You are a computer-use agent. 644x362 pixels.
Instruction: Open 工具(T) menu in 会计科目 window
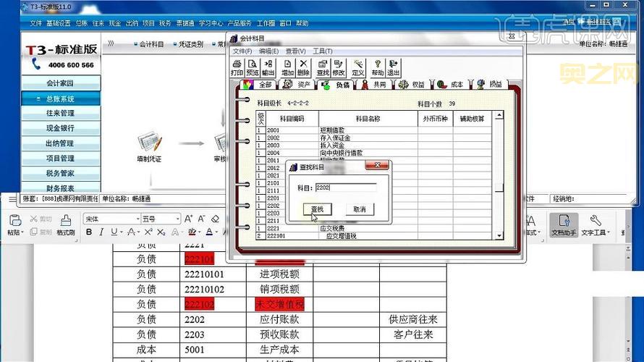323,51
